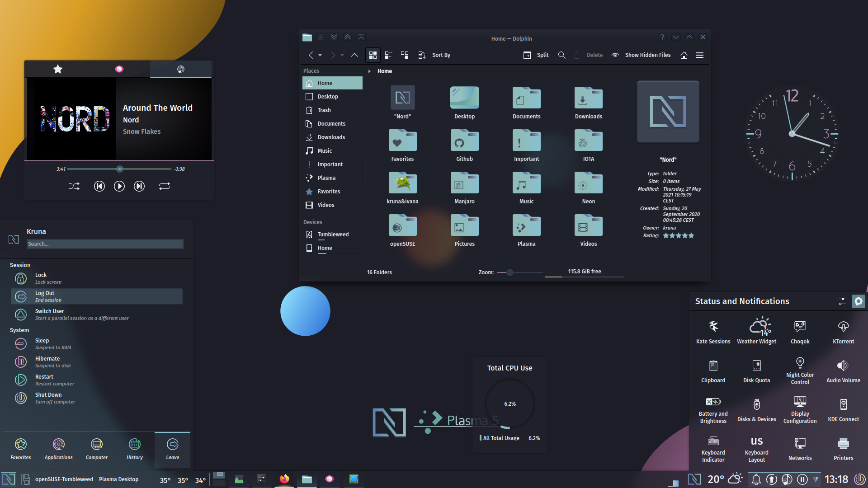Toggle Night Color Control

click(800, 371)
